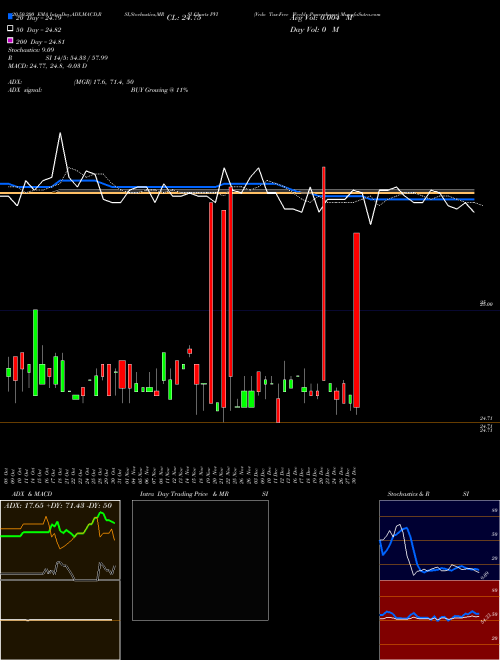500x660 pixels.
Task: Click the 'CL: 24.75' closing price text
Action: 184,18
